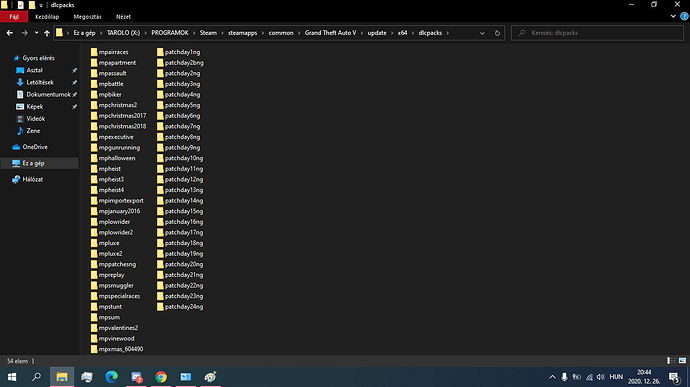Open the Windows Start menu

coord(12,377)
